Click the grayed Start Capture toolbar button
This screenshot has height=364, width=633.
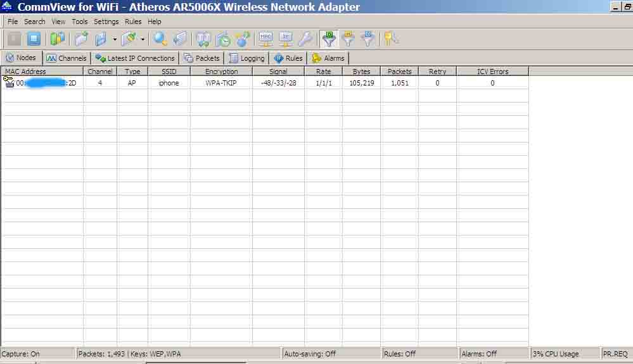(x=15, y=39)
